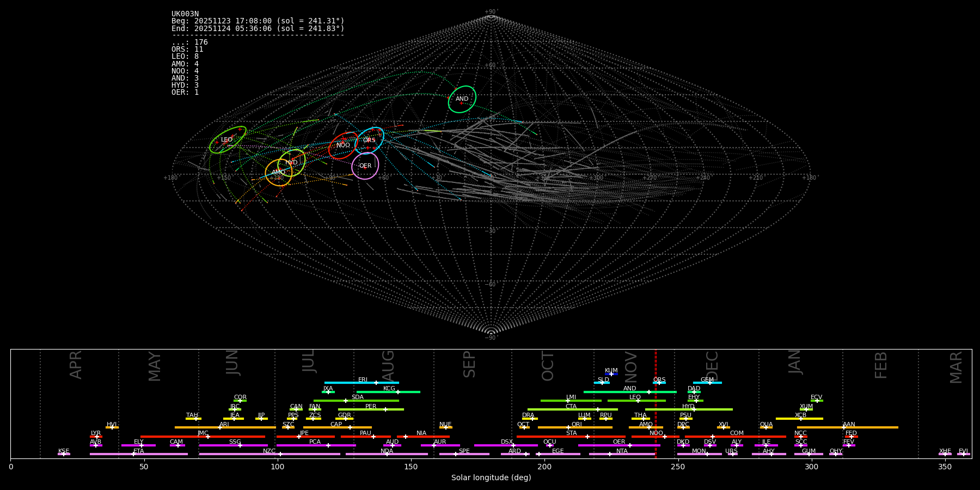Click the NOO red radiant ellipse on map

(x=343, y=145)
